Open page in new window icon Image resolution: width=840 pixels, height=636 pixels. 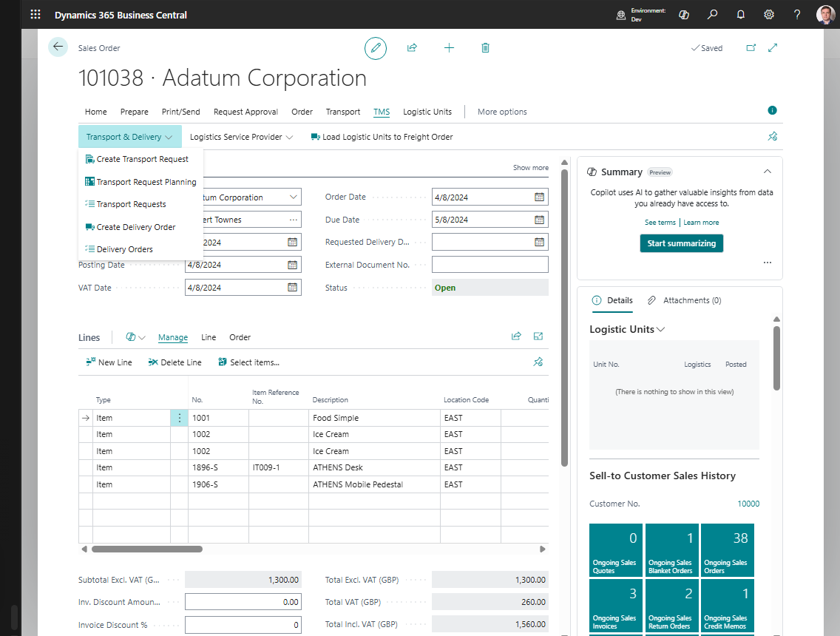pos(751,47)
